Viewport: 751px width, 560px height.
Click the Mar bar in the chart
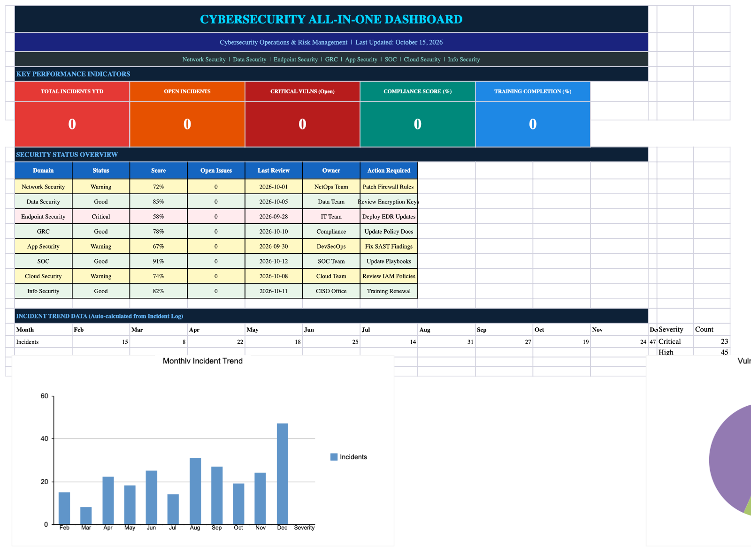click(x=86, y=515)
